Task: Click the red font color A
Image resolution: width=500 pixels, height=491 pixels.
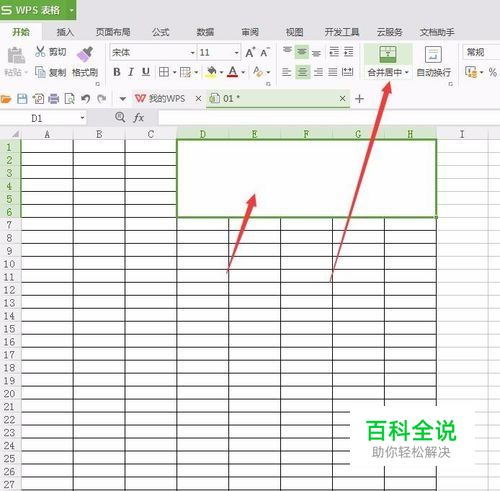Action: click(x=233, y=72)
